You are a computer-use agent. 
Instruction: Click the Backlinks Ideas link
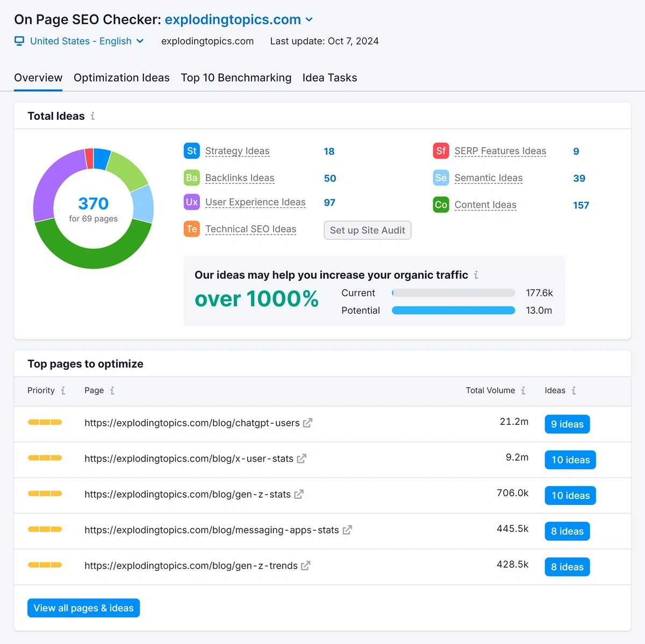click(x=240, y=178)
